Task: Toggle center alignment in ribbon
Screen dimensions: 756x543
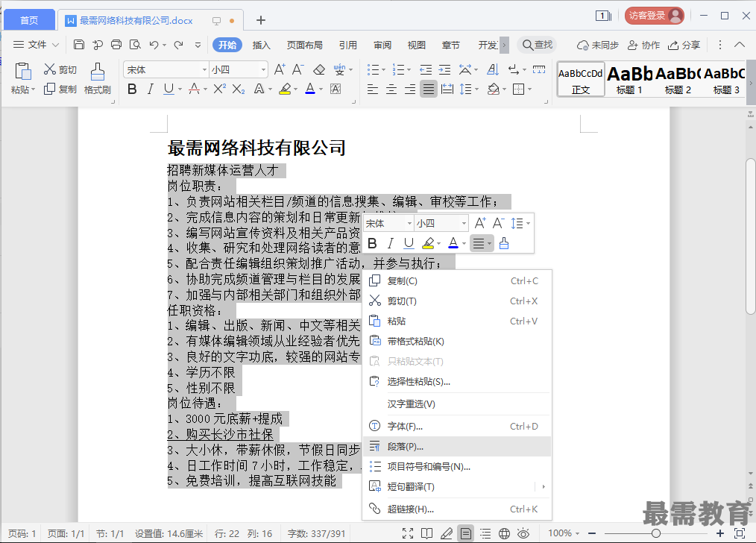Action: 391,89
